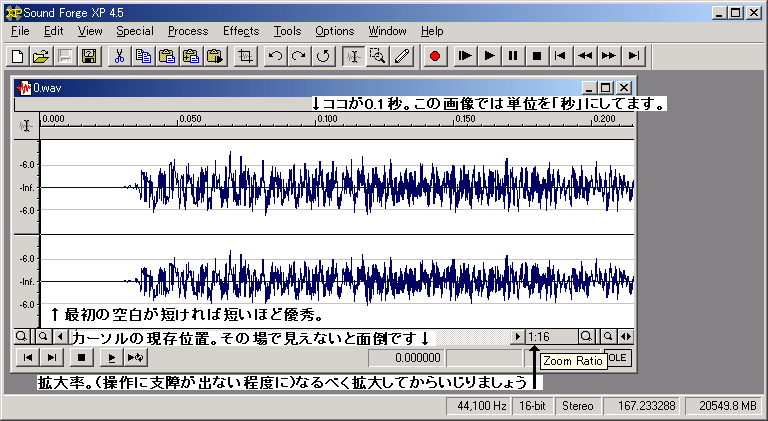Viewport: 768px width, 421px height.
Task: Click the 167.233288 length field
Action: click(x=643, y=406)
